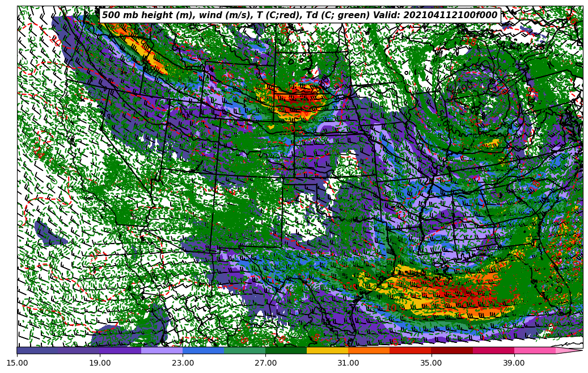Screen dimensions: 588x373
Task: Select the 23.00 colorbar tick label
Action: tap(183, 362)
